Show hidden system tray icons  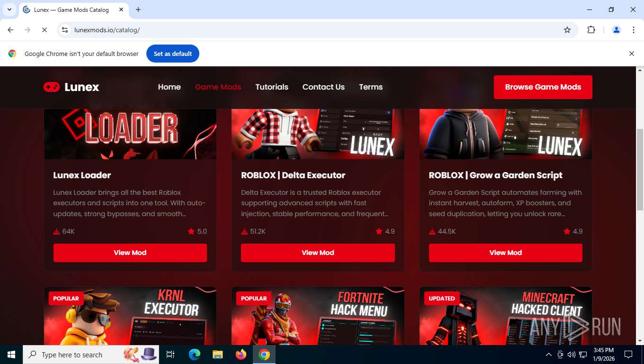tap(548, 355)
